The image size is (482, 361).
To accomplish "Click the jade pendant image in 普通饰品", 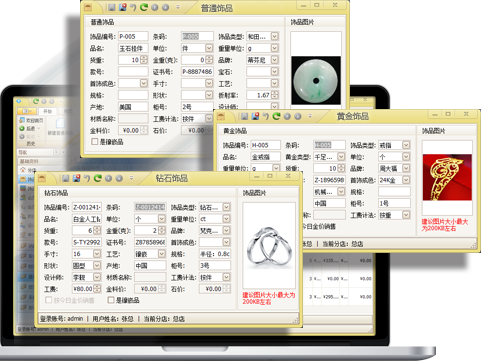I will [x=316, y=80].
